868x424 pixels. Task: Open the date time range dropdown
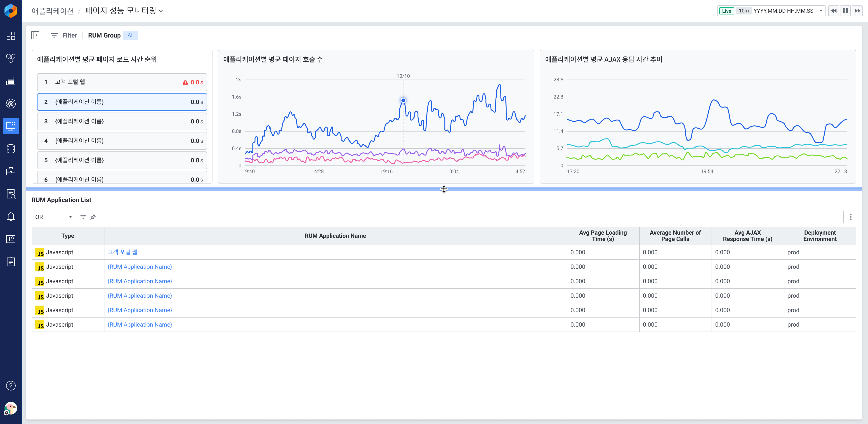pyautogui.click(x=821, y=11)
